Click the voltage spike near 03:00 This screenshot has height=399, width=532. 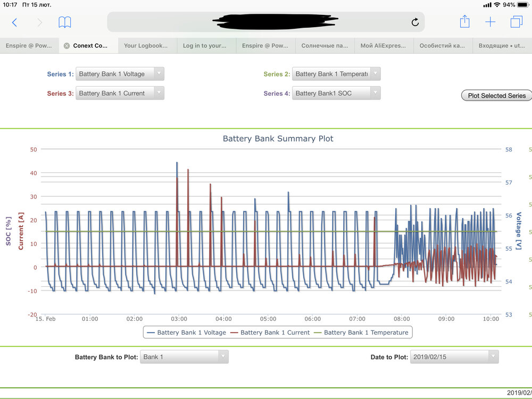(177, 165)
